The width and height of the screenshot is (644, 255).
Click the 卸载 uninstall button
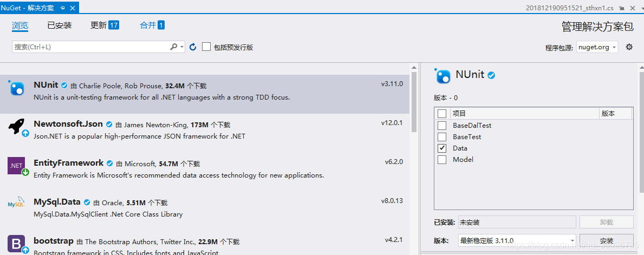pos(606,222)
